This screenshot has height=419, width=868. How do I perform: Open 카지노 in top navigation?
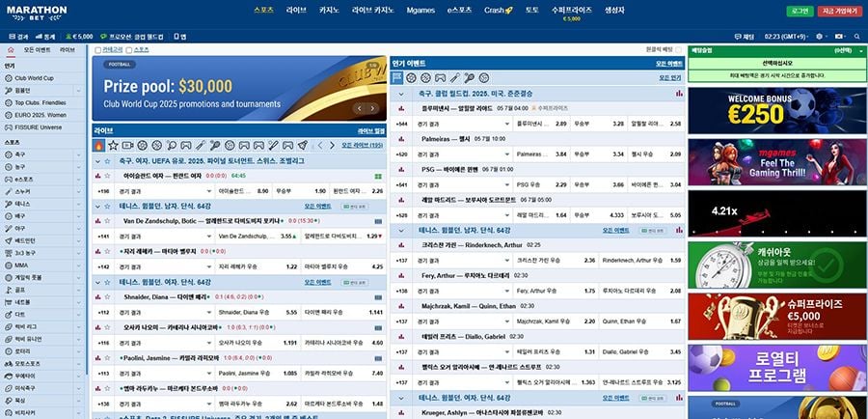tap(329, 10)
